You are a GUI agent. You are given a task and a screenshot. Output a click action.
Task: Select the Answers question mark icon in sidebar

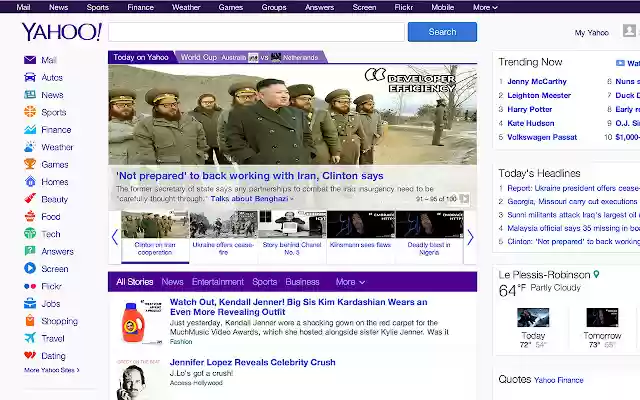(x=30, y=251)
